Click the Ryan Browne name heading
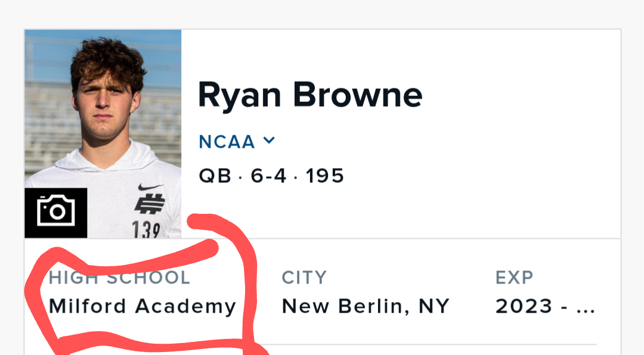Image resolution: width=644 pixels, height=355 pixels. 309,94
